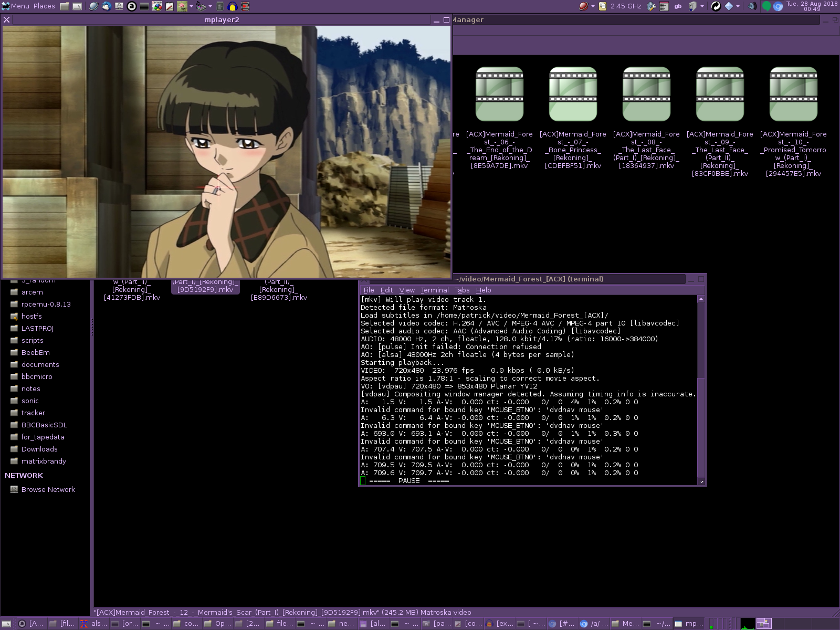Open the Tabs menu in the terminal window
The height and width of the screenshot is (630, 840).
[x=462, y=290]
